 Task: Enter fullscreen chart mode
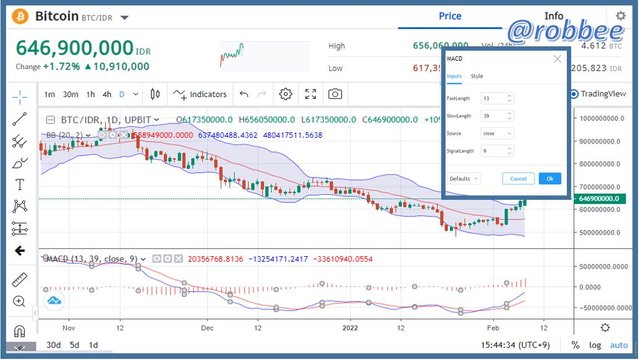click(x=311, y=94)
